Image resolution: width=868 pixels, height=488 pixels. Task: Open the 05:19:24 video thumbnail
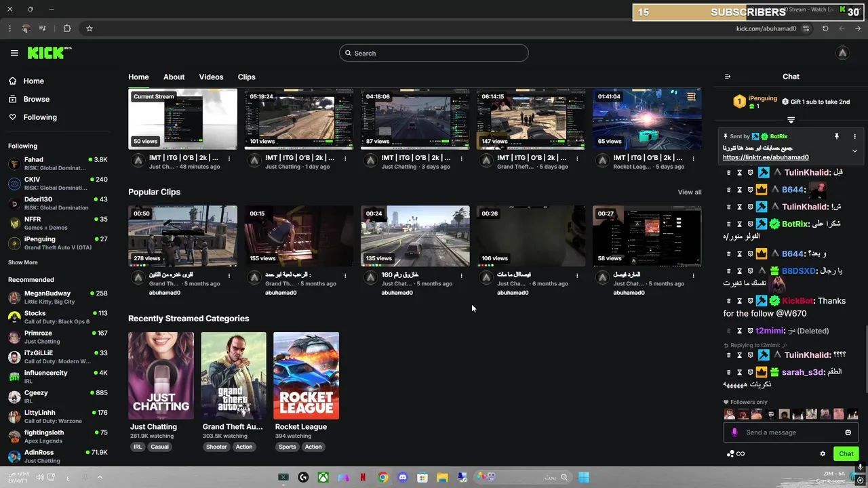pos(299,119)
